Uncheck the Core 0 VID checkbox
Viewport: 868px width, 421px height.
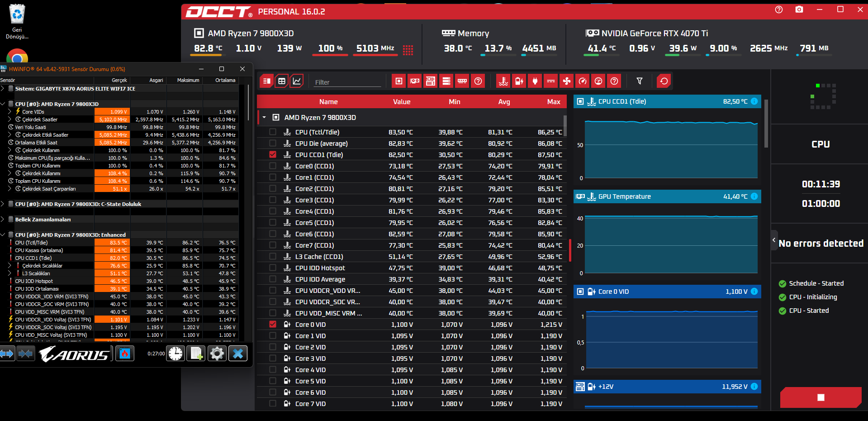click(272, 324)
